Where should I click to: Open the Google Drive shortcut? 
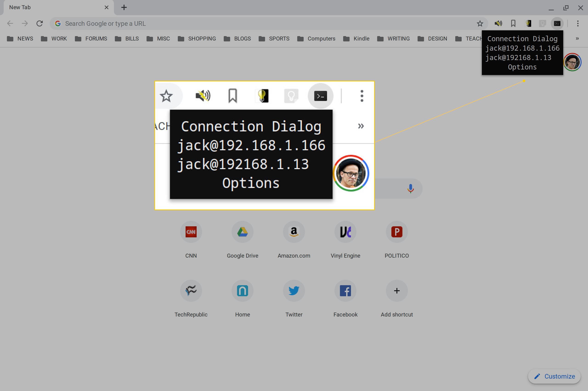click(x=242, y=232)
